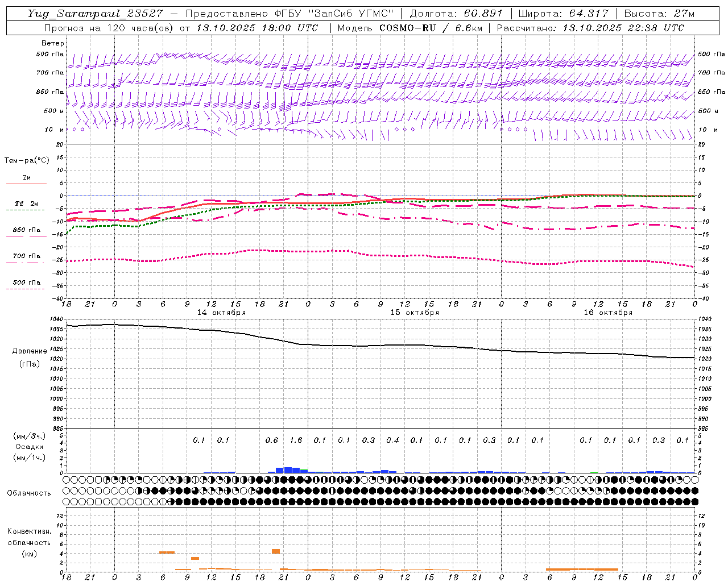The height and width of the screenshot is (582, 728).
Task: Click dash-dot line under '700 гПа' temperature legend
Action: pos(25,263)
